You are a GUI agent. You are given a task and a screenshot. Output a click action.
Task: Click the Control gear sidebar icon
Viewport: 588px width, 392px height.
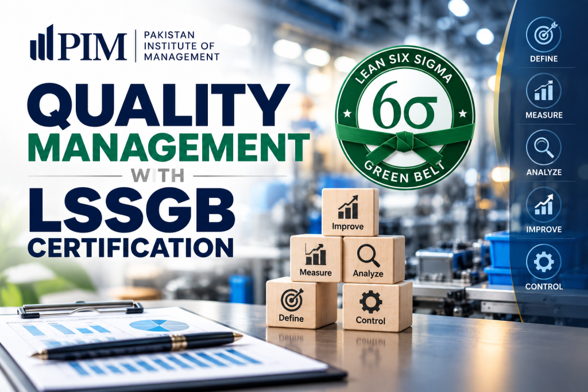pos(544,262)
